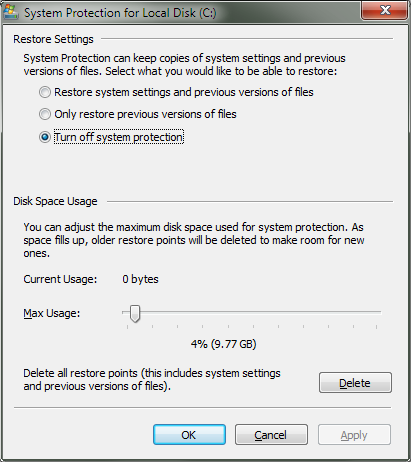This screenshot has height=462, width=411.
Task: Click the 4% (9.77 GB) usage readout
Action: coord(223,344)
